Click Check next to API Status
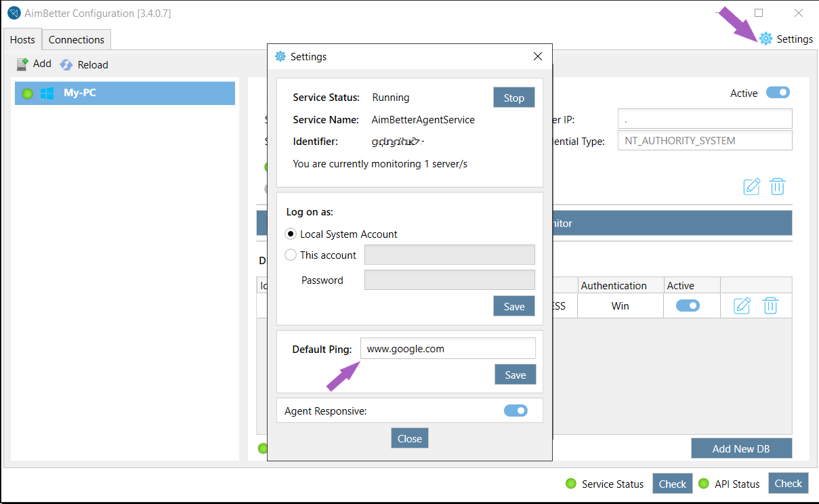Image resolution: width=819 pixels, height=504 pixels. pos(789,484)
